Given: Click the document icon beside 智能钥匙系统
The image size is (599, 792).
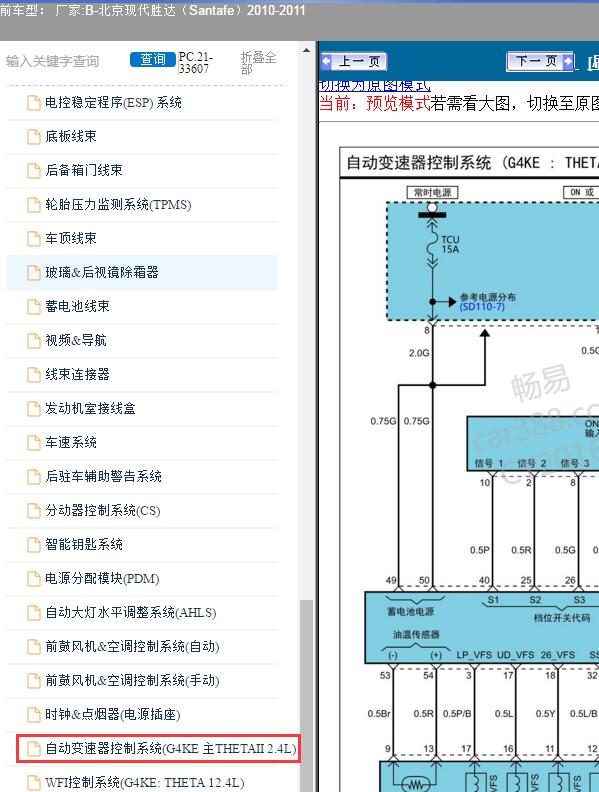Looking at the screenshot, I should coord(33,545).
